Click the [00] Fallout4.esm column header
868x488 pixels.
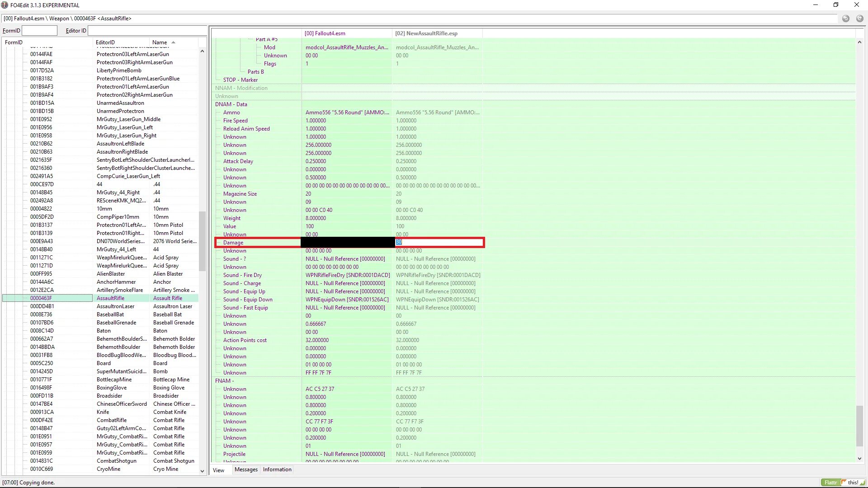(x=347, y=33)
